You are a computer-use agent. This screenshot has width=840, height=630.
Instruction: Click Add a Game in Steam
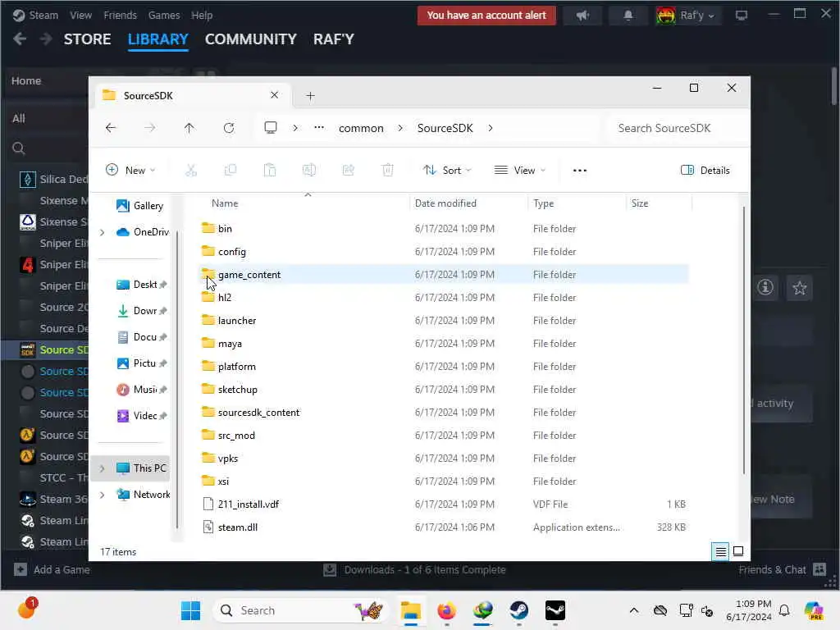52,569
